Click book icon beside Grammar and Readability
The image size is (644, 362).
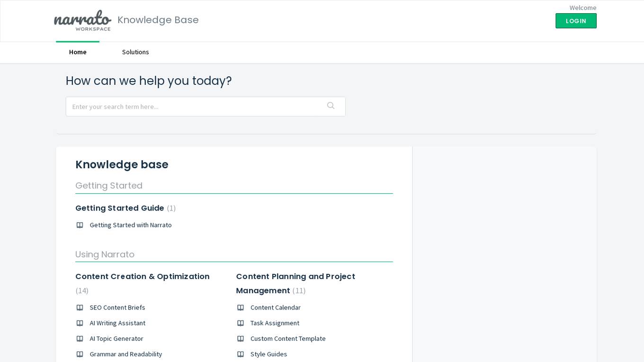(80, 354)
